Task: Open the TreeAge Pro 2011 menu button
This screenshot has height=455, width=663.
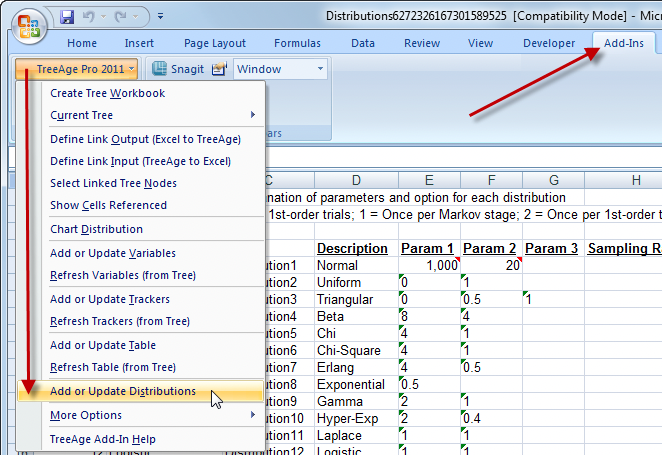Action: point(77,69)
